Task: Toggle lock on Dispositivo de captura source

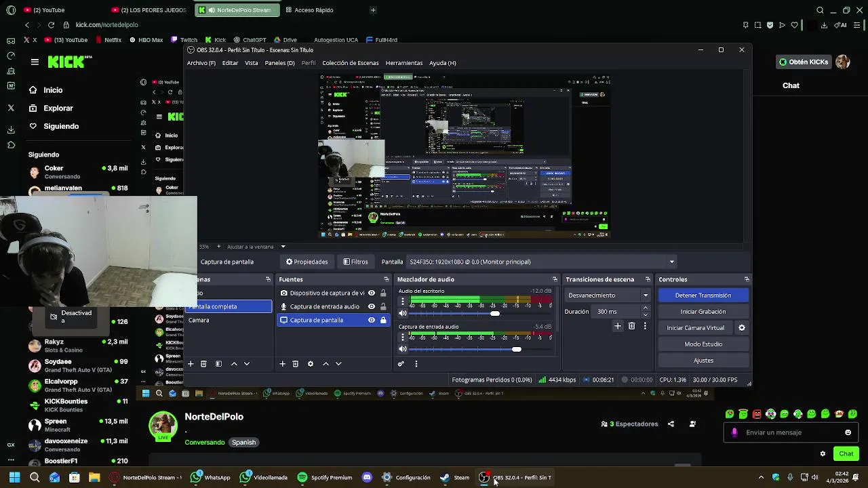Action: click(x=383, y=293)
